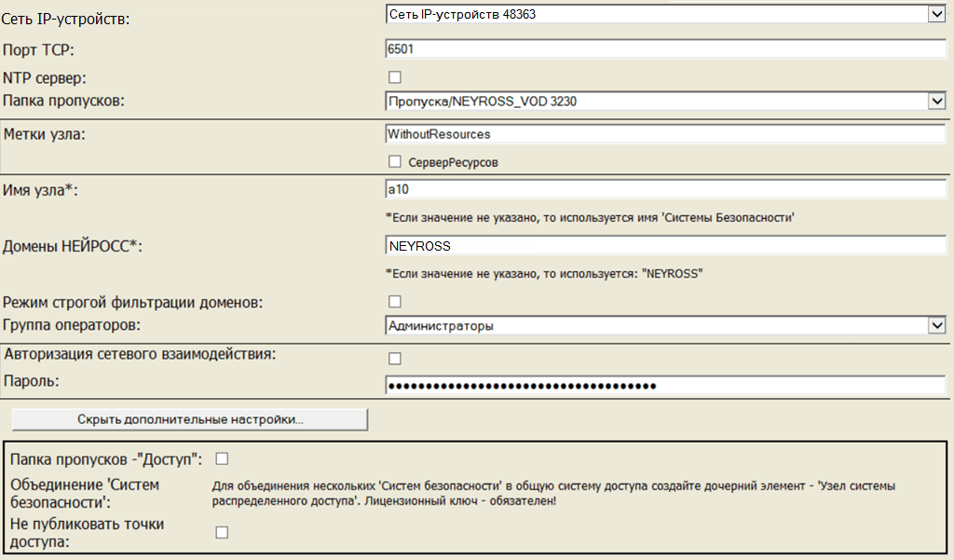The width and height of the screenshot is (954, 560).
Task: Click the 'СерверРесурсов' checkbox label text
Action: (455, 162)
